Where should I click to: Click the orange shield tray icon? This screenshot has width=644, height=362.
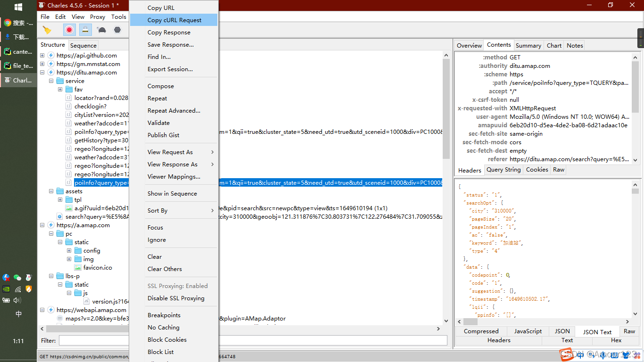click(x=29, y=289)
